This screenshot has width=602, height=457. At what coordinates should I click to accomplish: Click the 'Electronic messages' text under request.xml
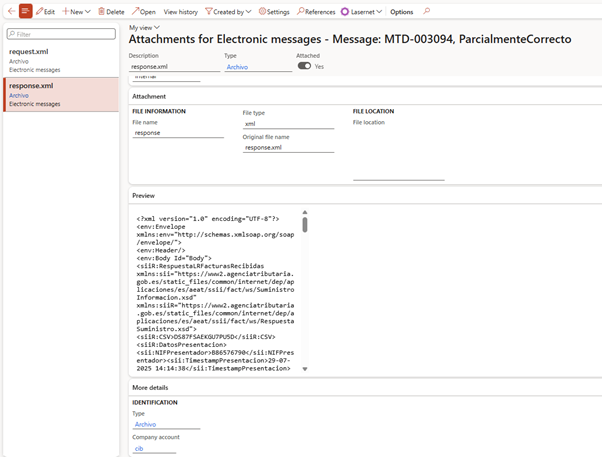tap(35, 70)
